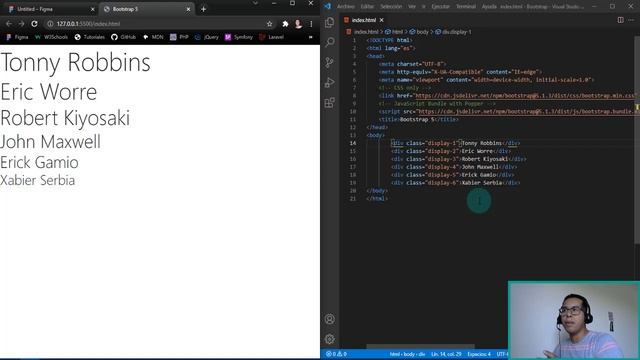
Task: Open Source Control view in activity bar
Action: click(x=329, y=62)
